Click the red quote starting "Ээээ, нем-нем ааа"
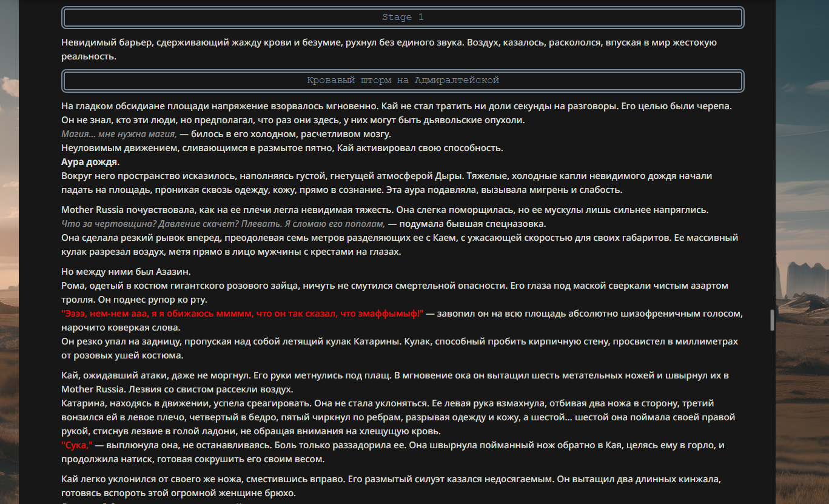The width and height of the screenshot is (829, 504). tap(243, 314)
